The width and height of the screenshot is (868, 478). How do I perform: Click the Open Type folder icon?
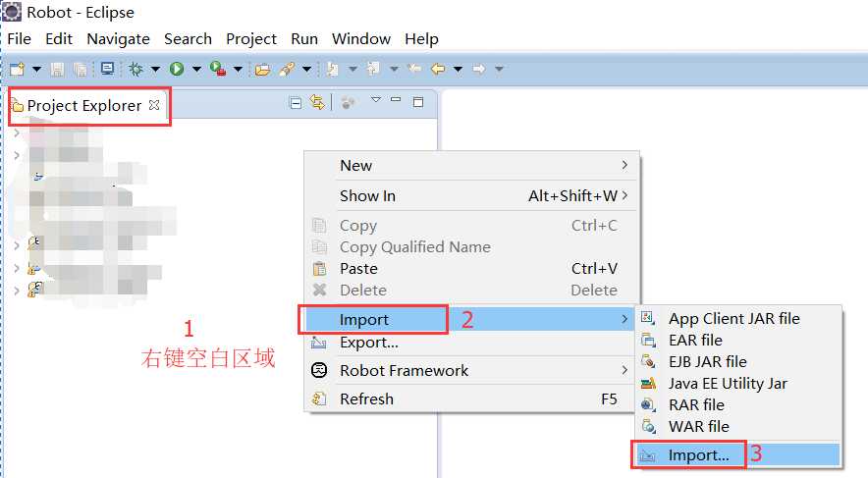(262, 69)
